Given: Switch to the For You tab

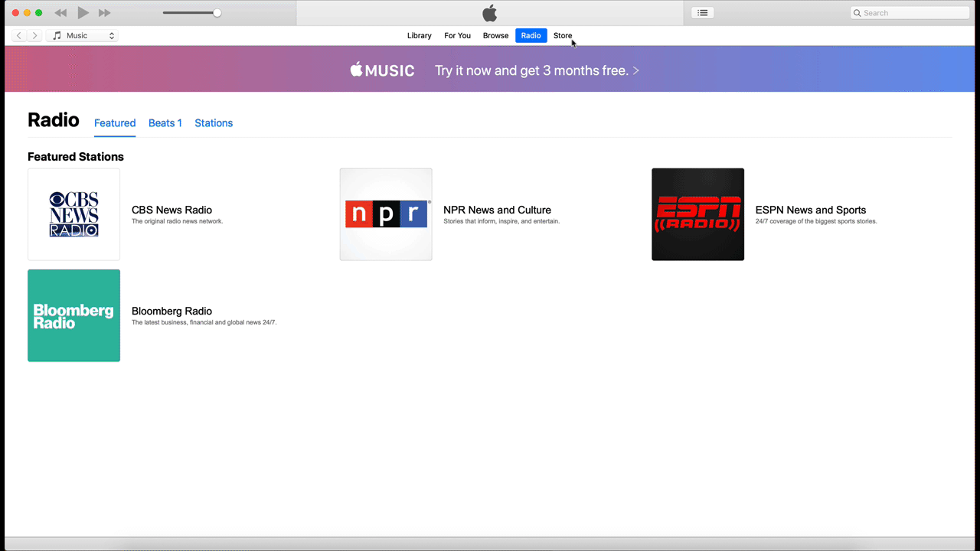Looking at the screenshot, I should (x=458, y=35).
